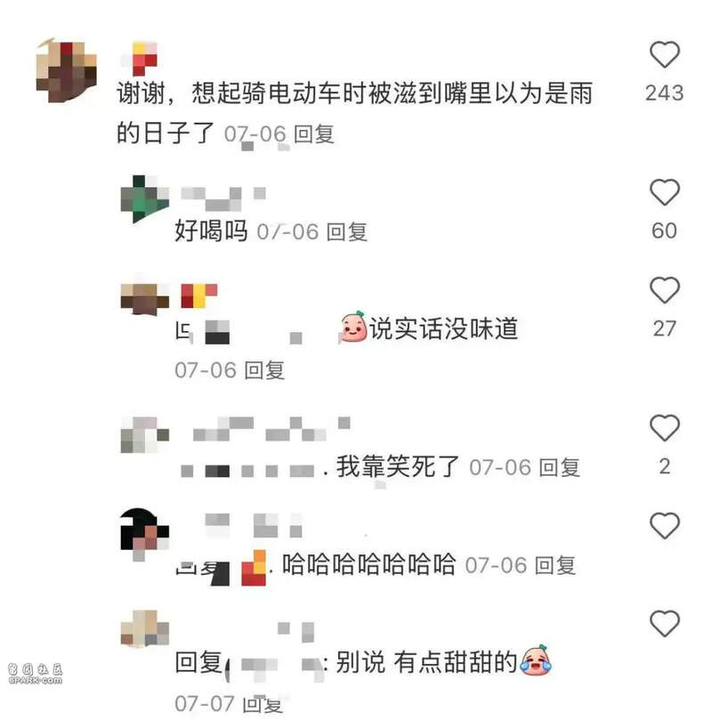Like the 好喝吗 comment
The image size is (712, 728).
[x=665, y=192]
